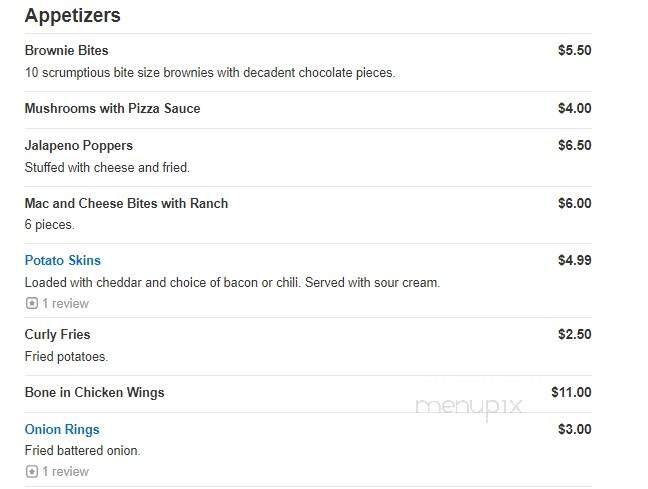Image resolution: width=648 pixels, height=489 pixels.
Task: Click the $6.50 Jalapeno Poppers price
Action: tap(574, 145)
